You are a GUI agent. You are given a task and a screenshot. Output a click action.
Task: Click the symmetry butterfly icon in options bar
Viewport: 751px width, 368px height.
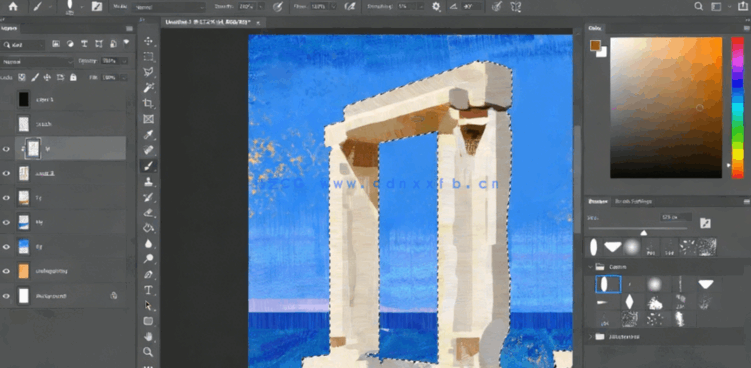(x=516, y=7)
